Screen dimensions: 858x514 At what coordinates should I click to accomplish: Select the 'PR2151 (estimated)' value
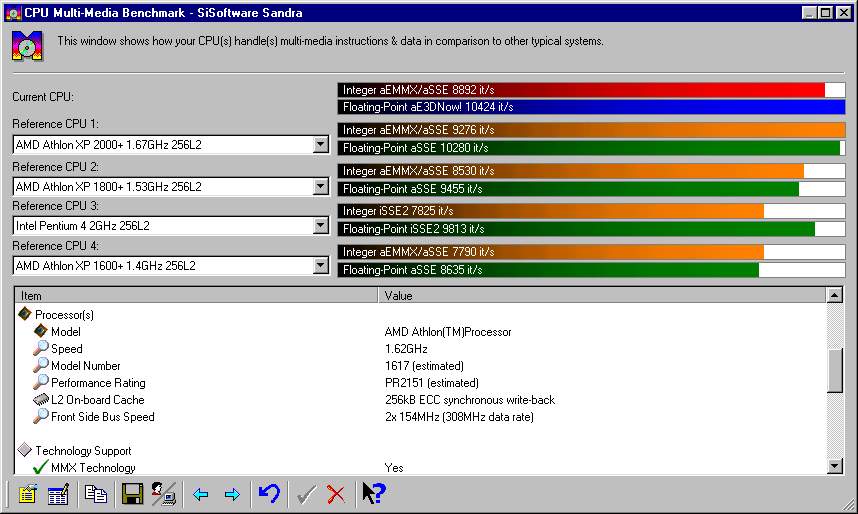432,383
